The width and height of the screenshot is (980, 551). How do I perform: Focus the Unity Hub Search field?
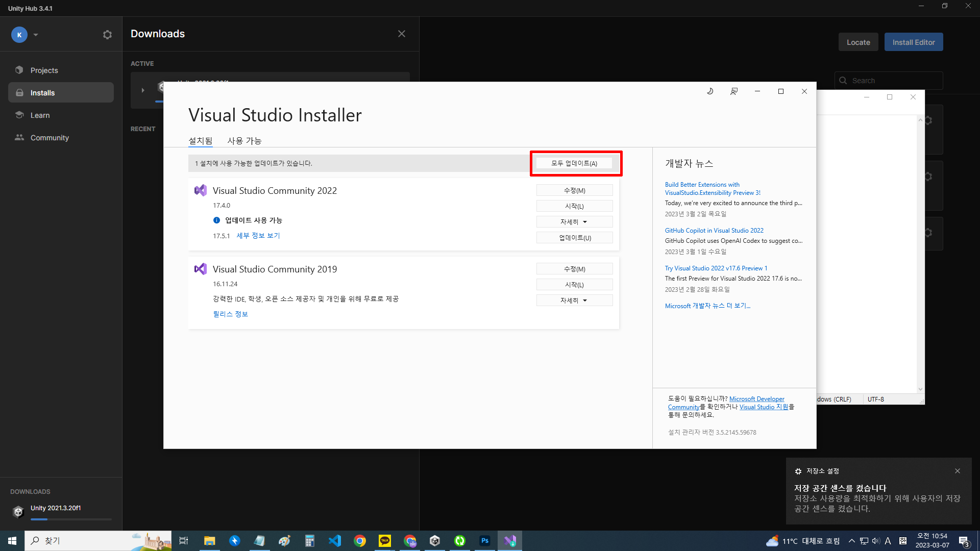coord(889,81)
